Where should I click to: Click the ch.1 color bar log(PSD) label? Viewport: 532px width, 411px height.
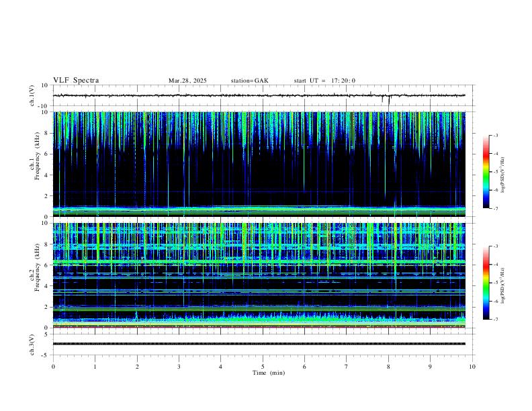coord(503,175)
